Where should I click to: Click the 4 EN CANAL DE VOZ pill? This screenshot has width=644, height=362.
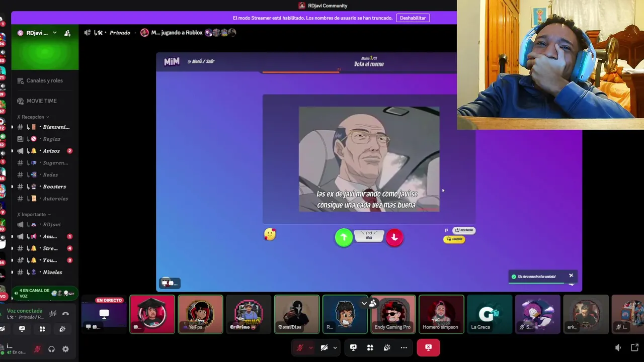tap(44, 293)
